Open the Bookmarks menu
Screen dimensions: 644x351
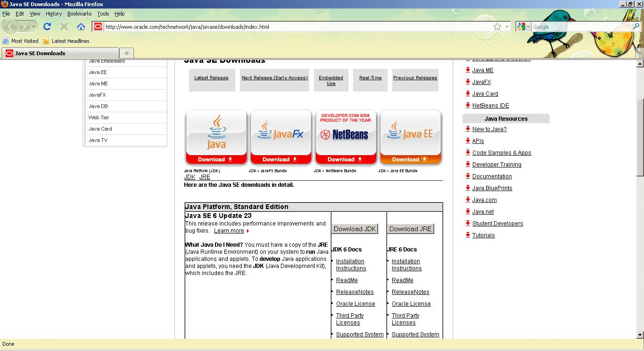coord(79,14)
